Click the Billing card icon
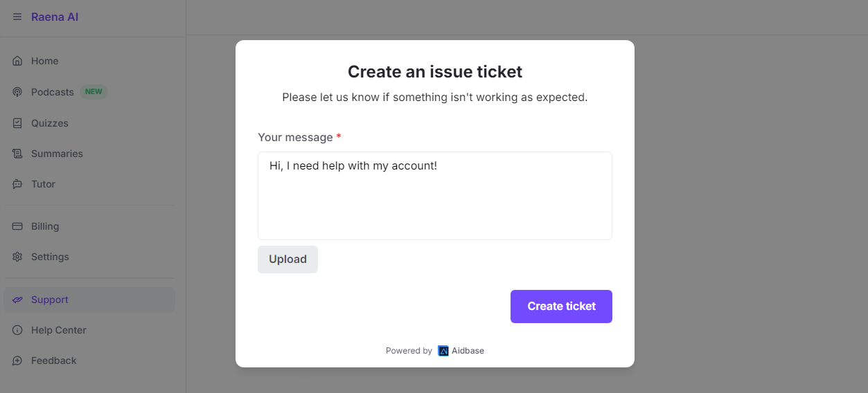Image resolution: width=868 pixels, height=393 pixels. click(17, 226)
